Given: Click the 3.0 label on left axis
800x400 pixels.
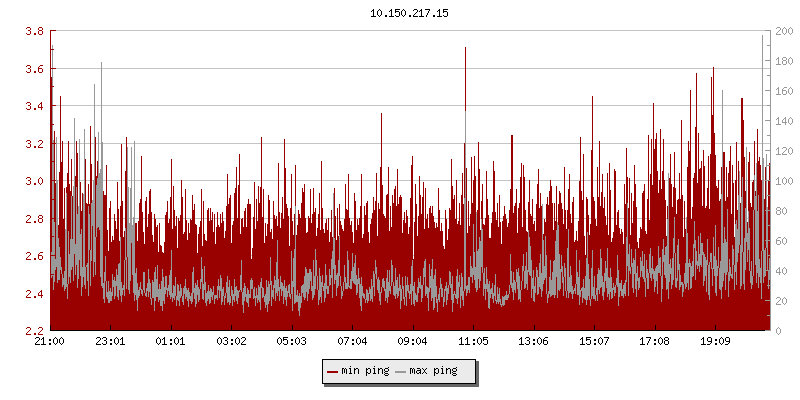Looking at the screenshot, I should (x=33, y=182).
